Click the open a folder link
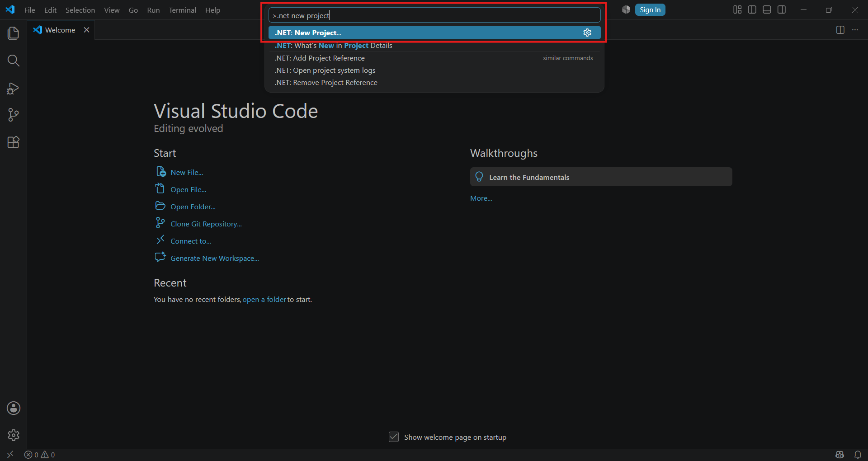Viewport: 868px width, 461px height. point(264,299)
